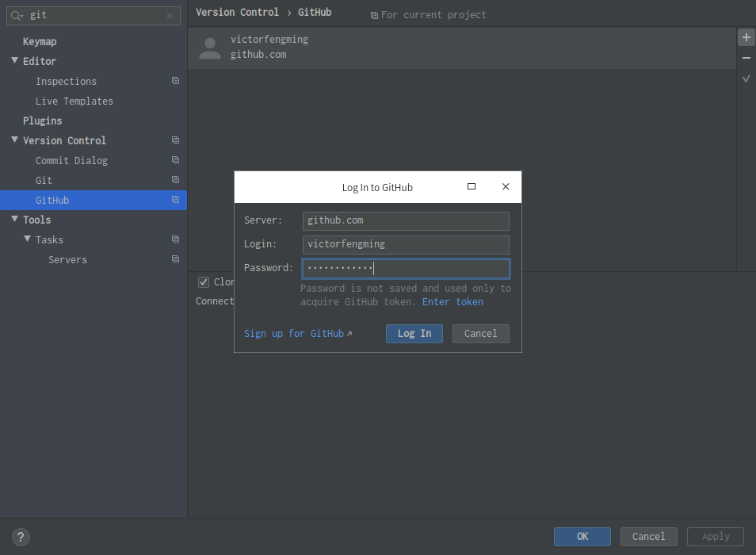Collapse the Tasks tree node
756x555 pixels.
(28, 239)
